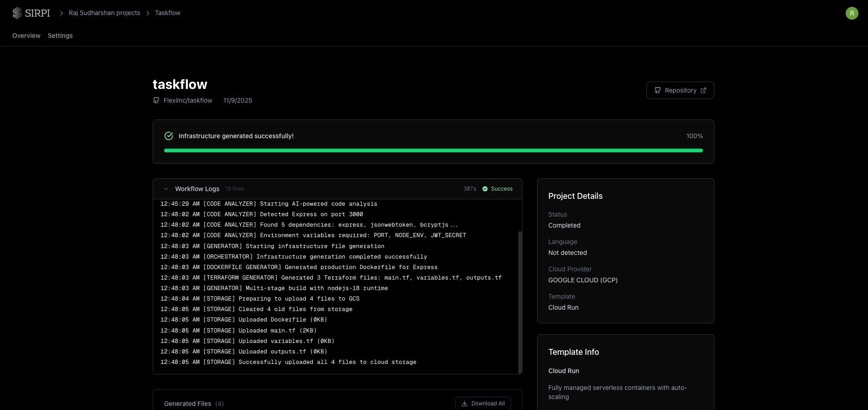The height and width of the screenshot is (410, 868).
Task: Click the workflow logs scrollbar
Action: 520,302
